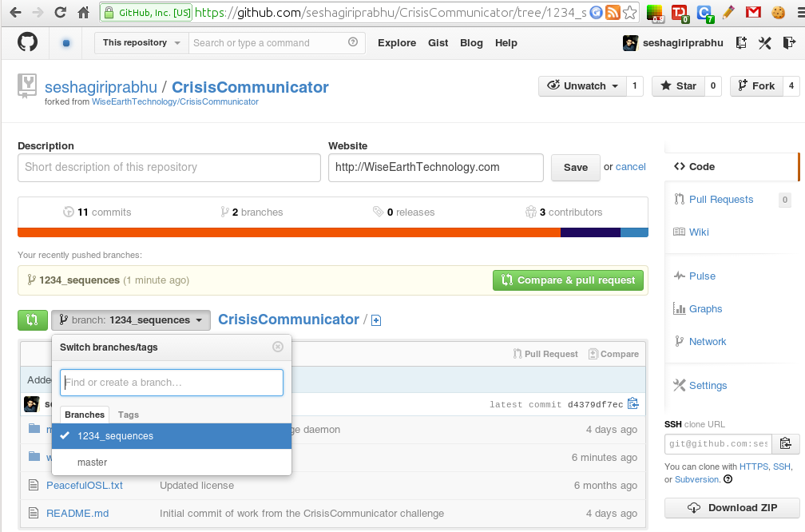The height and width of the screenshot is (532, 805).
Task: Click the language breakdown color bar
Action: (333, 232)
